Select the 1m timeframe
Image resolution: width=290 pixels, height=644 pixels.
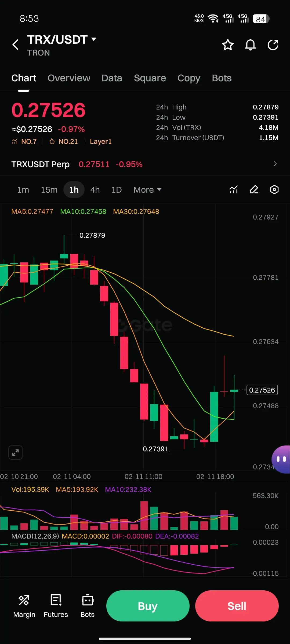pyautogui.click(x=23, y=190)
